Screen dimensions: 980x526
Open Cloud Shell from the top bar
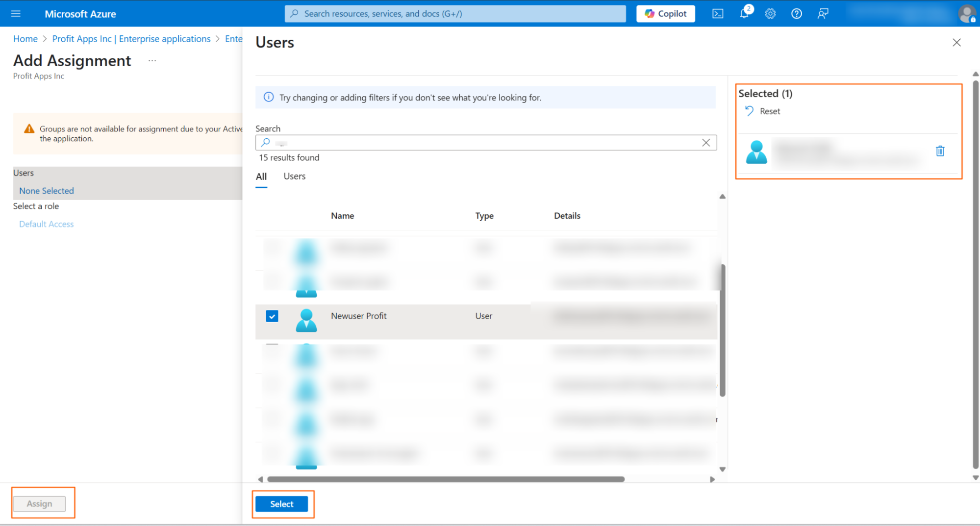pyautogui.click(x=718, y=14)
